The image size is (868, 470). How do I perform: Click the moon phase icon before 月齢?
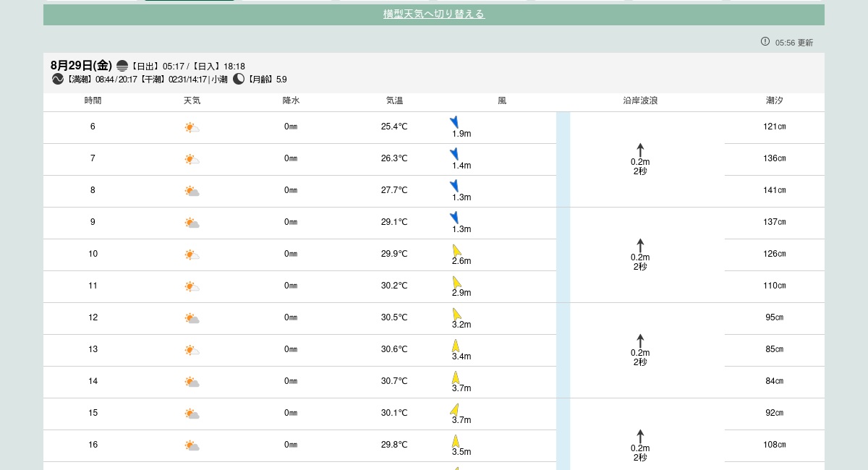point(239,80)
